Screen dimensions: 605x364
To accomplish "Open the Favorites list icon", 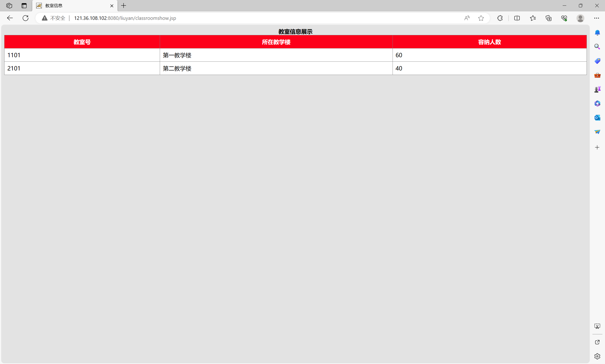I will pos(533,18).
